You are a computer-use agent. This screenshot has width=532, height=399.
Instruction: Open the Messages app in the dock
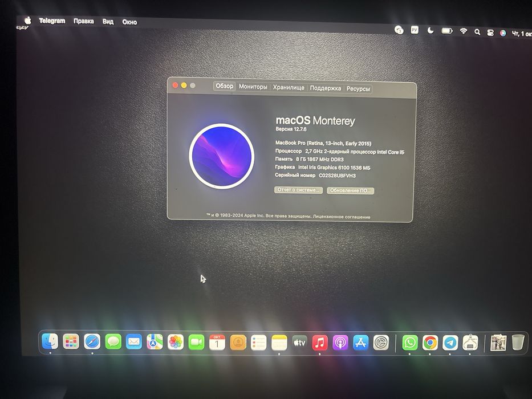(113, 341)
